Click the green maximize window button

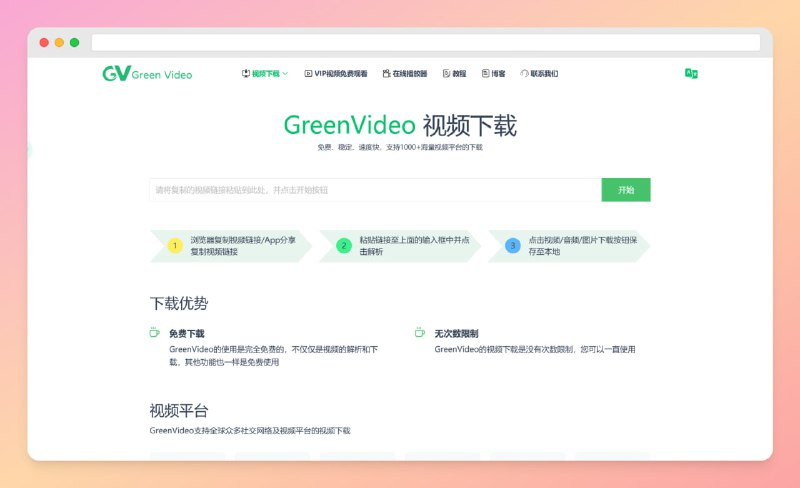point(74,42)
